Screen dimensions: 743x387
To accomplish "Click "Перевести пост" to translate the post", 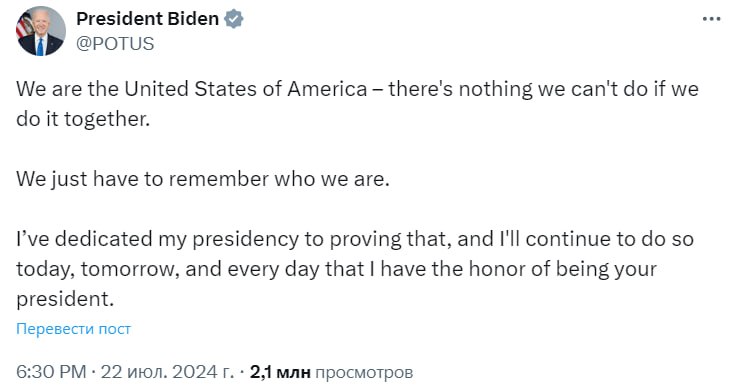I will click(73, 329).
